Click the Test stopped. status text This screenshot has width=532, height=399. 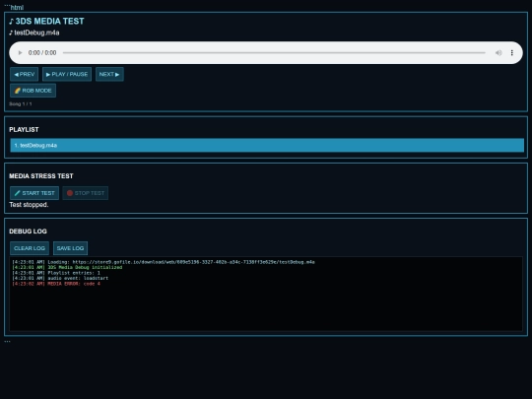(x=29, y=205)
